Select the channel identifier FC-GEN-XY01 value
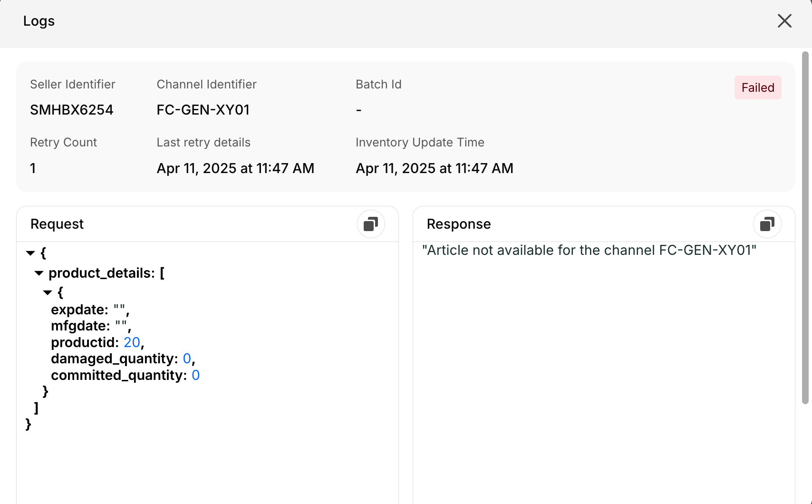The width and height of the screenshot is (812, 504). pos(203,110)
